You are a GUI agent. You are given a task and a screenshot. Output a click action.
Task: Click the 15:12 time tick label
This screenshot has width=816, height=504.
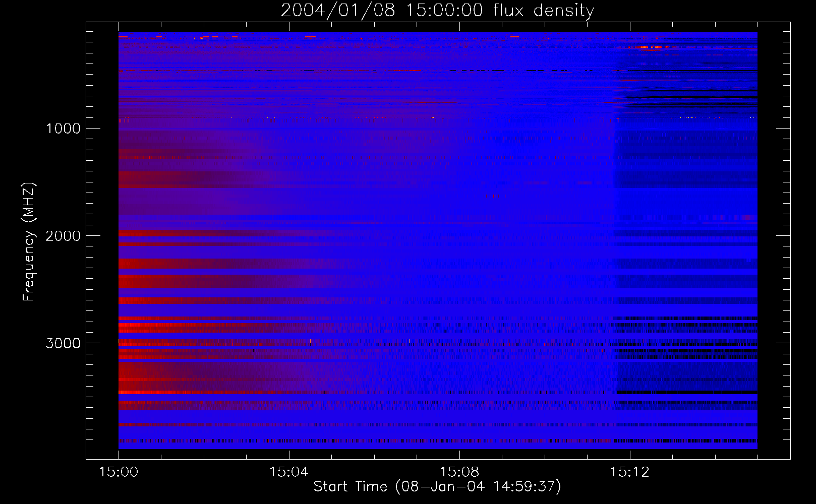point(630,472)
